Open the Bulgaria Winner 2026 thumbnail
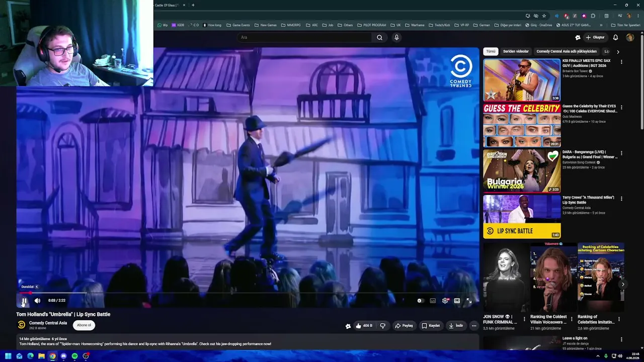644x362 pixels. (x=522, y=171)
